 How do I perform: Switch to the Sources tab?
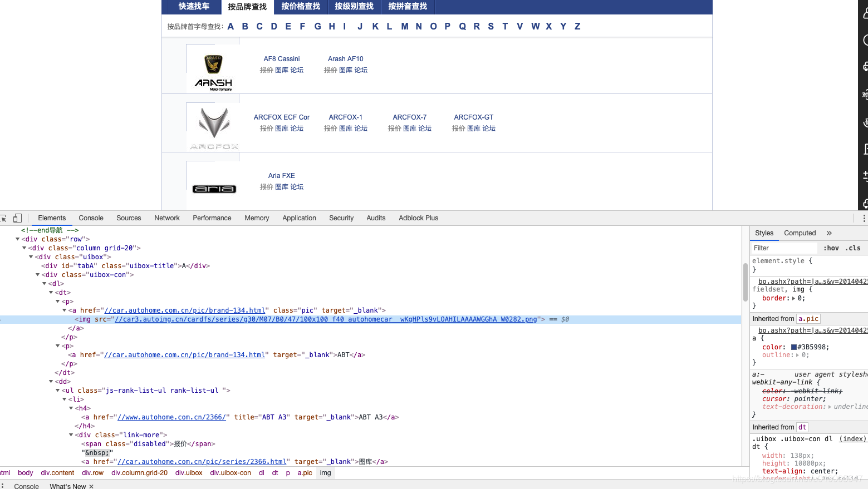pyautogui.click(x=129, y=218)
